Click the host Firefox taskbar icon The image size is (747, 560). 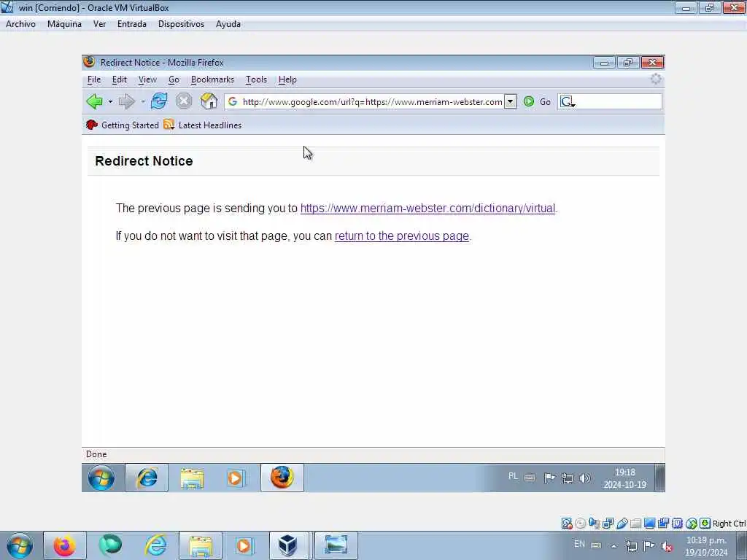point(64,545)
